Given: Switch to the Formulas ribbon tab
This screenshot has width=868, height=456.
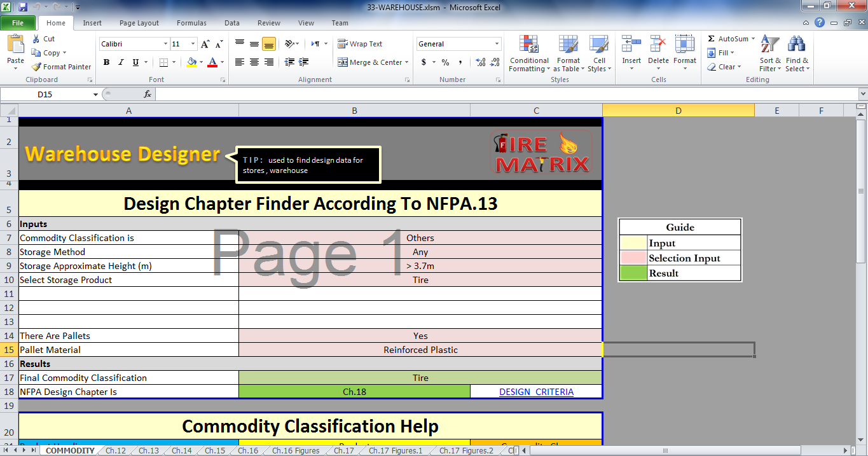Looking at the screenshot, I should click(191, 23).
